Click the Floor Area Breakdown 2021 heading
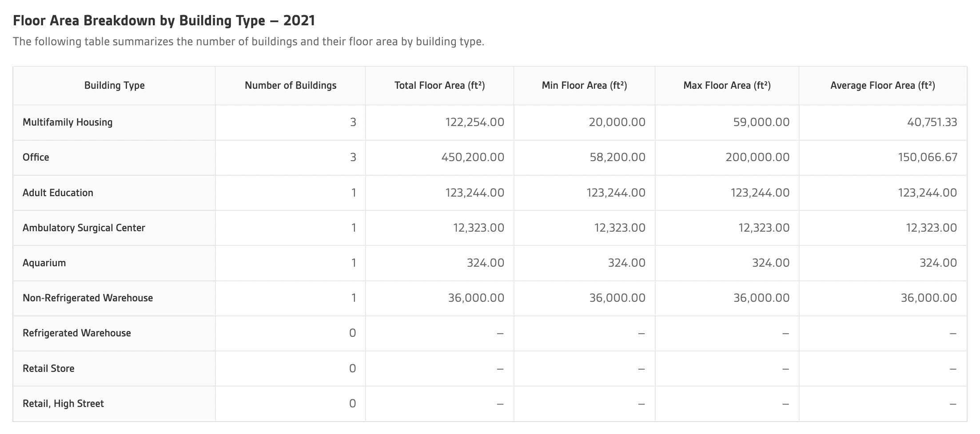980x434 pixels. (164, 20)
